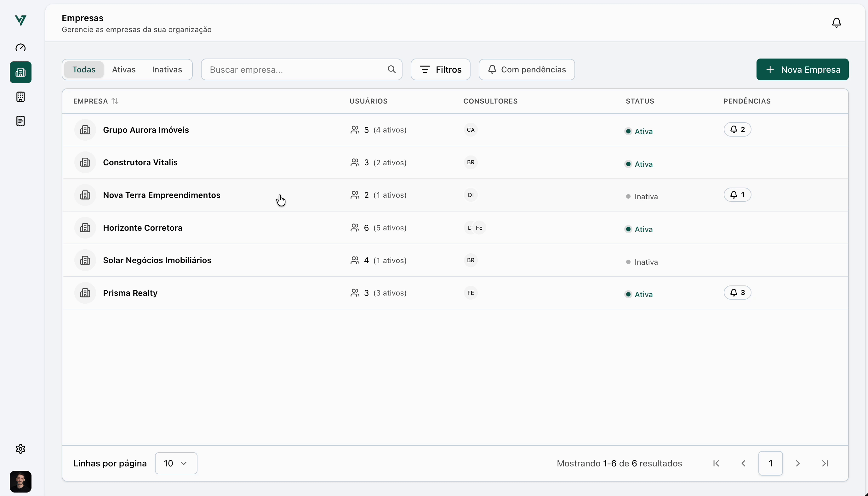Switch to the Ativas tab
Image resolution: width=868 pixels, height=496 pixels.
tap(124, 70)
